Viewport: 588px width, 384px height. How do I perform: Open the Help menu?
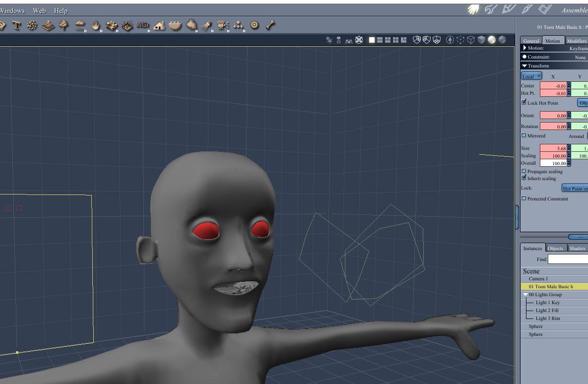coord(61,10)
